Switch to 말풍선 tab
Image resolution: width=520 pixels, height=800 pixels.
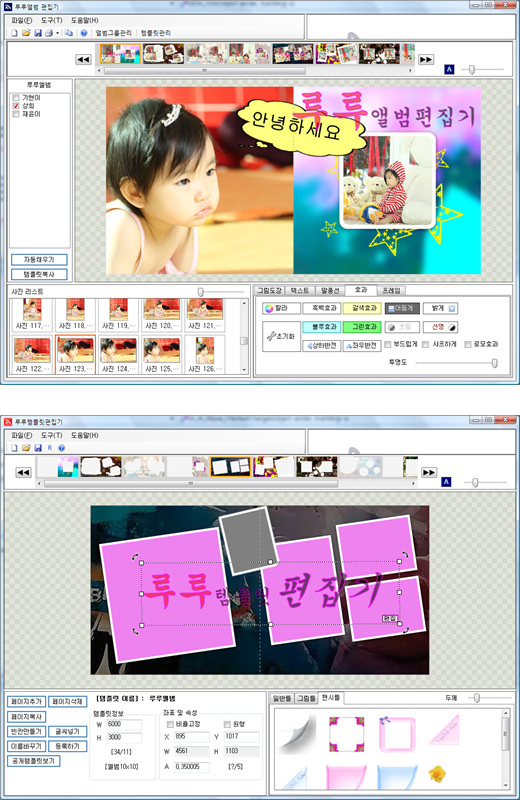click(x=330, y=291)
